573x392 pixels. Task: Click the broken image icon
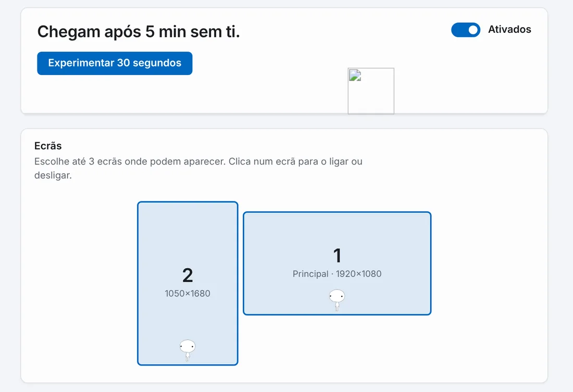[x=355, y=75]
